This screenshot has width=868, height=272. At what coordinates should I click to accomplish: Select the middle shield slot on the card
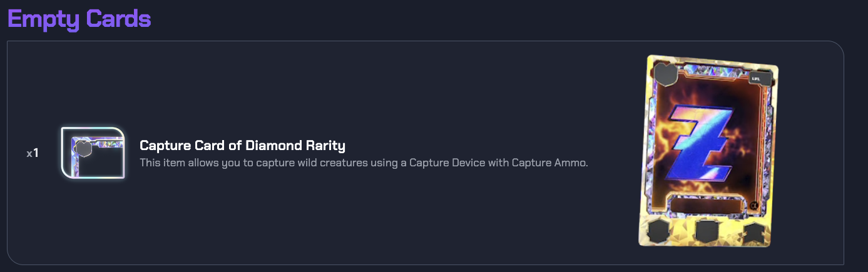tap(707, 231)
